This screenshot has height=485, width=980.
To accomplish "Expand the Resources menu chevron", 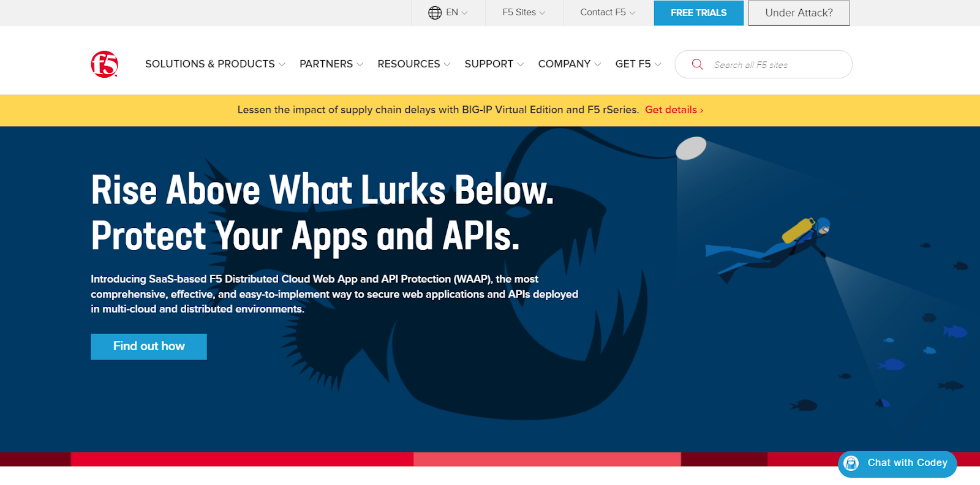I will 447,64.
